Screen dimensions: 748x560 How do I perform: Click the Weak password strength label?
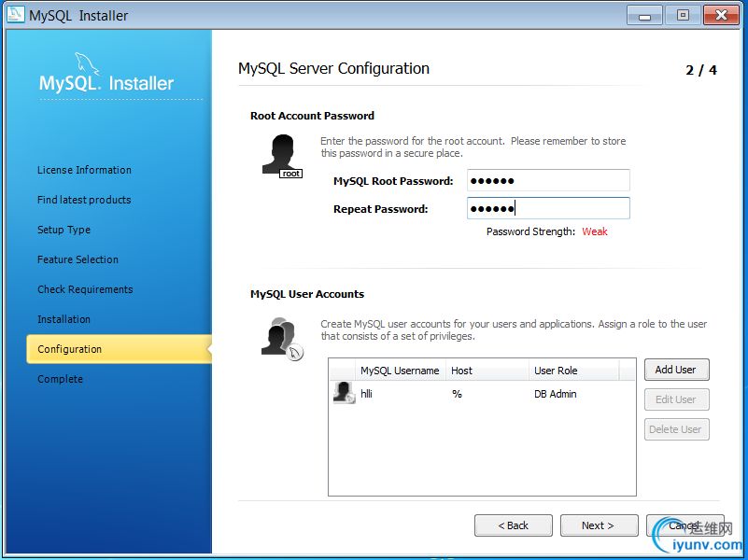click(x=595, y=231)
